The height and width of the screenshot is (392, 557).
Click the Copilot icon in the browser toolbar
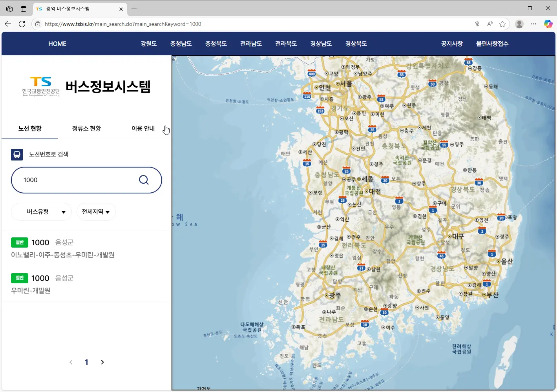(548, 24)
